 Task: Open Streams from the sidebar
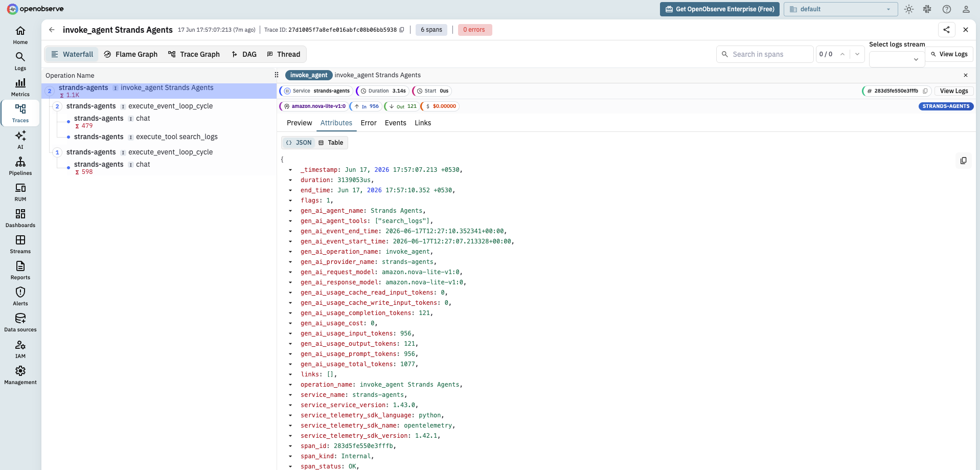tap(20, 244)
